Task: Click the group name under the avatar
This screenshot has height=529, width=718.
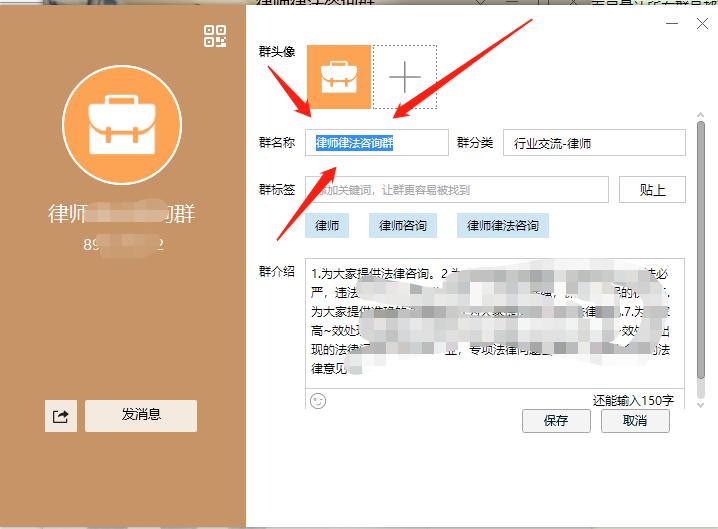Action: click(123, 213)
